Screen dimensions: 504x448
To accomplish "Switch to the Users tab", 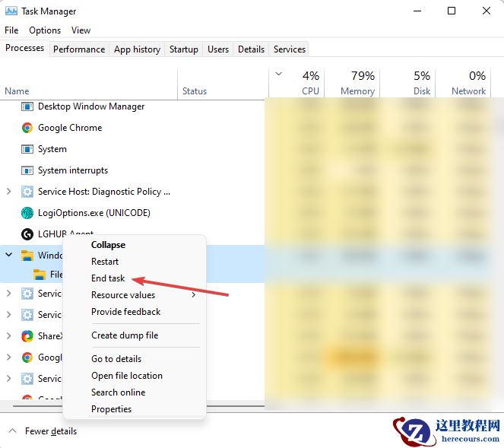I will point(218,49).
